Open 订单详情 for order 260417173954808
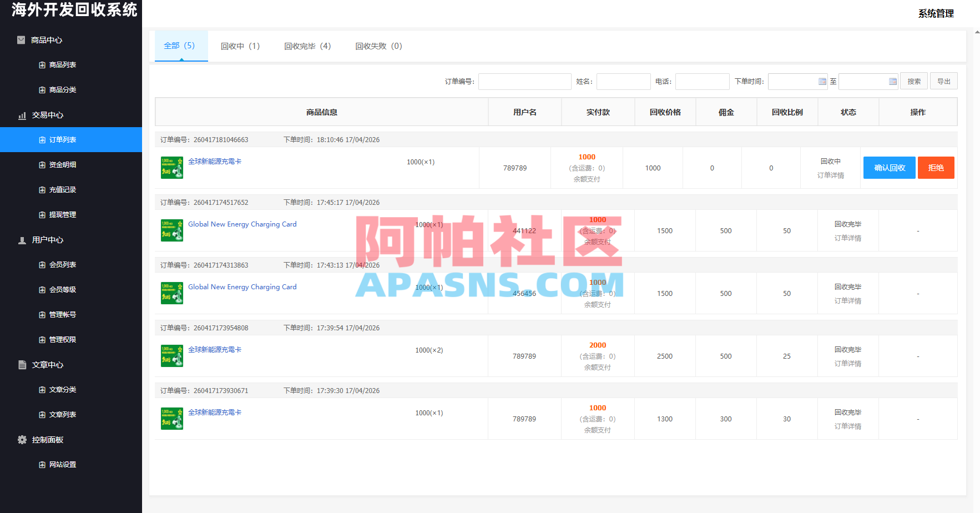Screen dimensions: 980x513 coord(848,364)
